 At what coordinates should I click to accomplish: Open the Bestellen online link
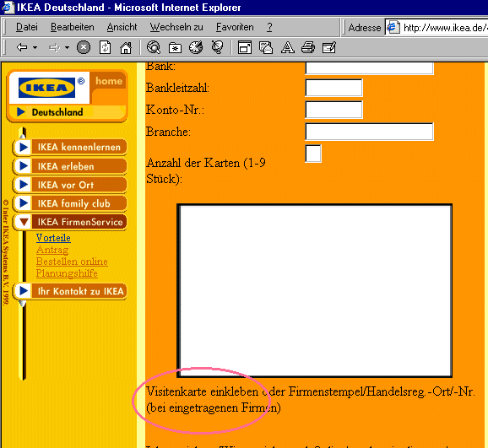tap(72, 262)
